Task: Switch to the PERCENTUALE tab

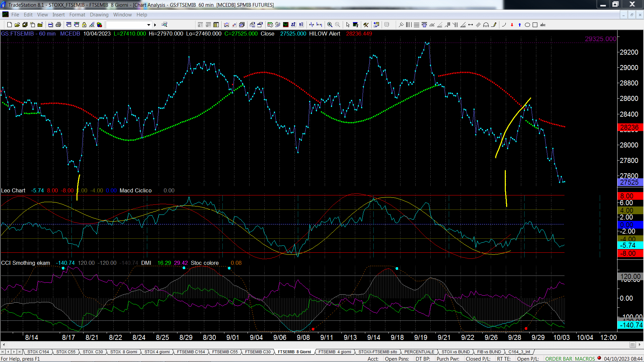Action: click(x=419, y=352)
